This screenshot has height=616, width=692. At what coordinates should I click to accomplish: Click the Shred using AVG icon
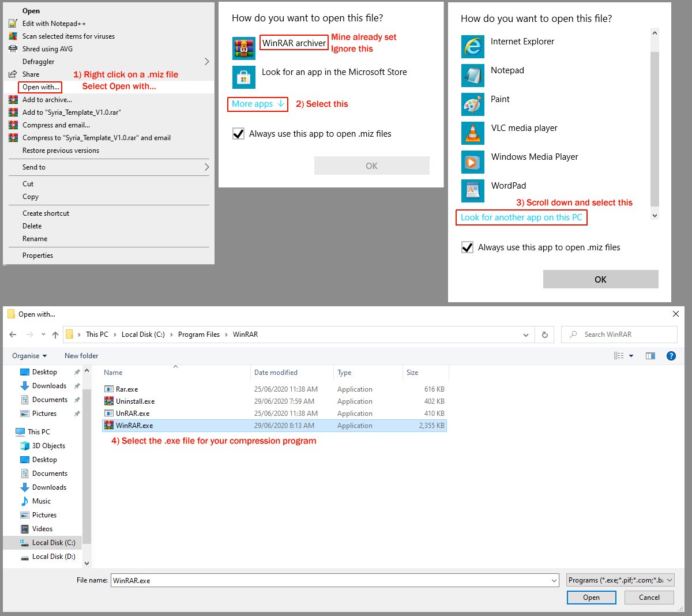(x=13, y=49)
